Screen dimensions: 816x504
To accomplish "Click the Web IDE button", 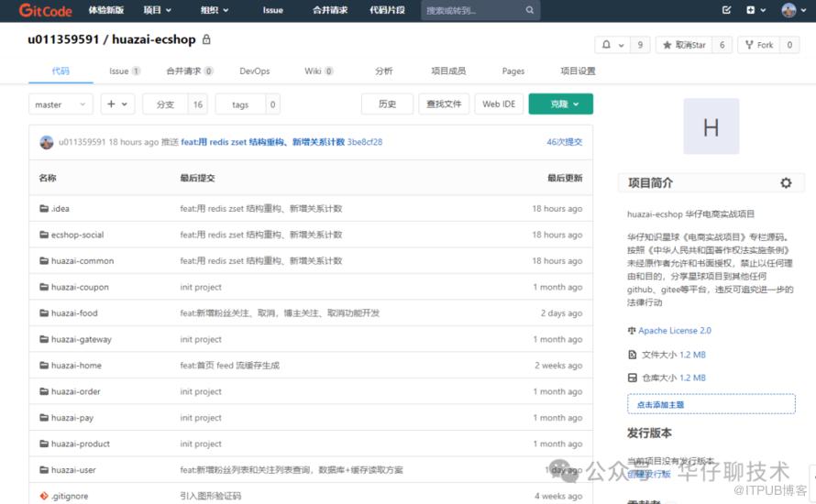I will [x=499, y=104].
